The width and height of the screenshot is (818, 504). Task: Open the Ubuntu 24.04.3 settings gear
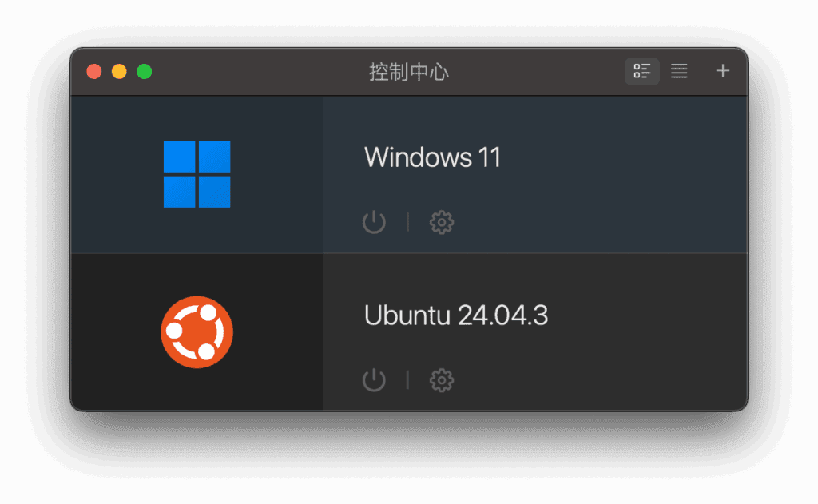pyautogui.click(x=441, y=380)
